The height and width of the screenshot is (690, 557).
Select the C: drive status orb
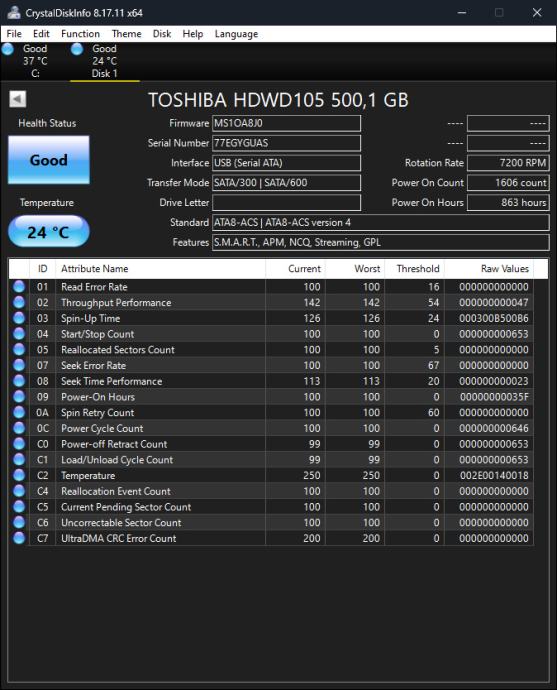tap(8, 49)
